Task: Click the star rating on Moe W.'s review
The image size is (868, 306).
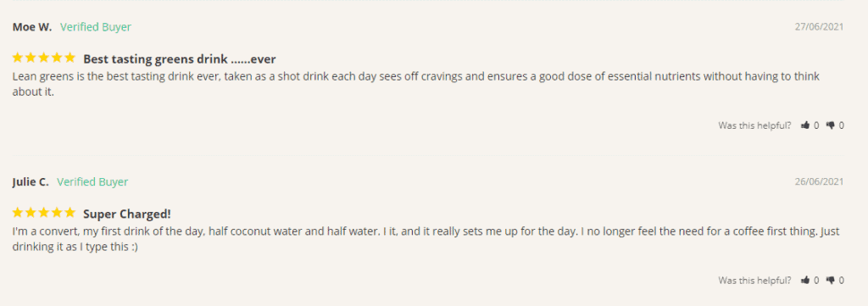Action: click(44, 58)
